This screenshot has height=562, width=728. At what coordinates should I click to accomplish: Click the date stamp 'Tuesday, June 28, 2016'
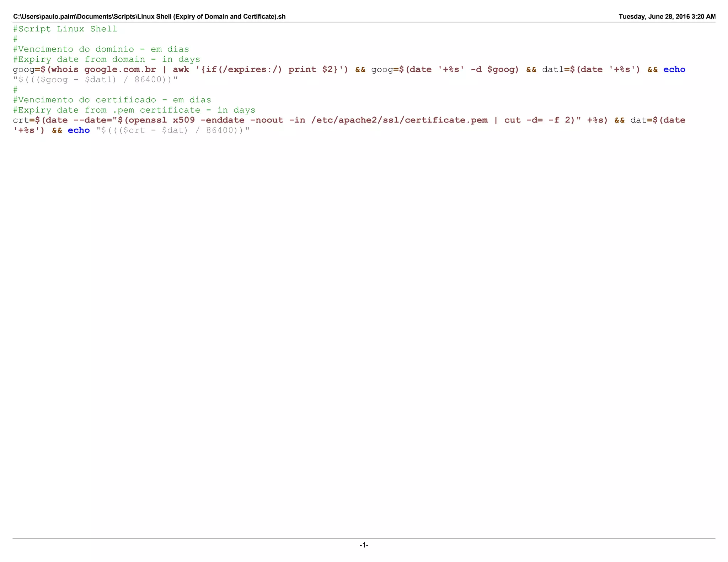coord(654,17)
